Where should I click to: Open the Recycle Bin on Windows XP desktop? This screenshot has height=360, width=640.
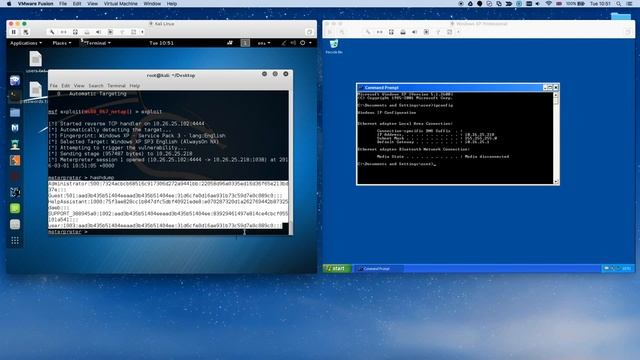point(334,46)
